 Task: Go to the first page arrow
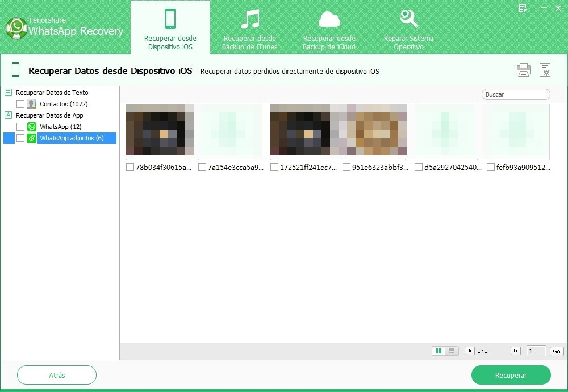pyautogui.click(x=470, y=351)
